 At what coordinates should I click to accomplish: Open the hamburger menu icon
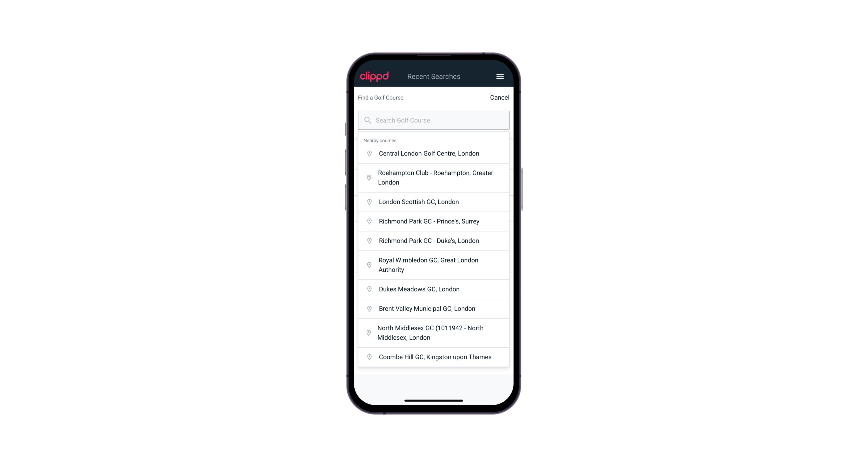pos(500,76)
